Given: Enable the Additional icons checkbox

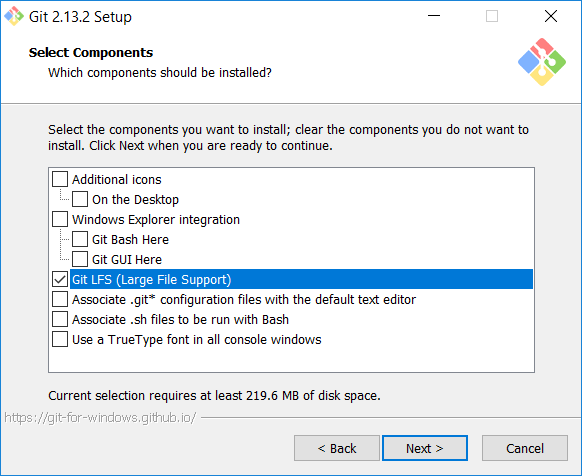Looking at the screenshot, I should tap(60, 179).
